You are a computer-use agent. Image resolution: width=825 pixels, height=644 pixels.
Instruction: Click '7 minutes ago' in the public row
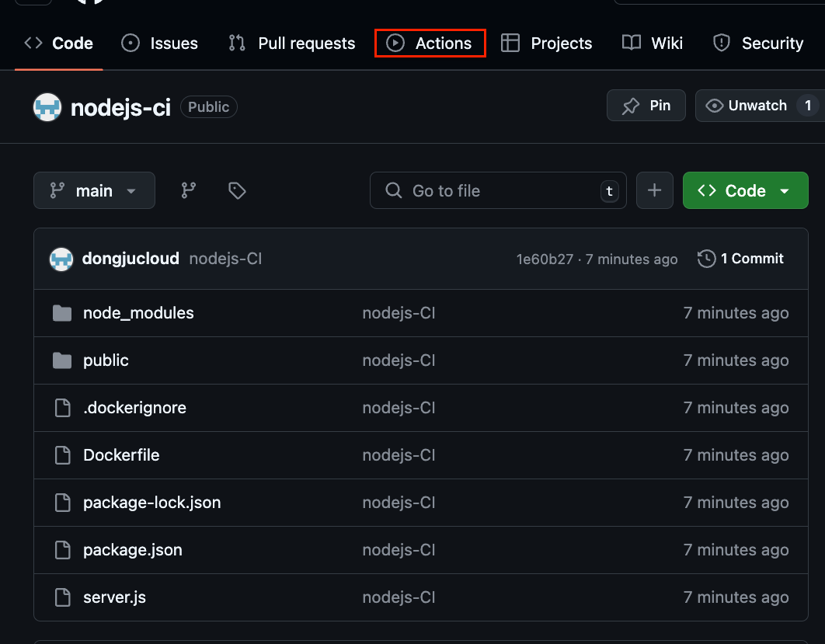736,360
